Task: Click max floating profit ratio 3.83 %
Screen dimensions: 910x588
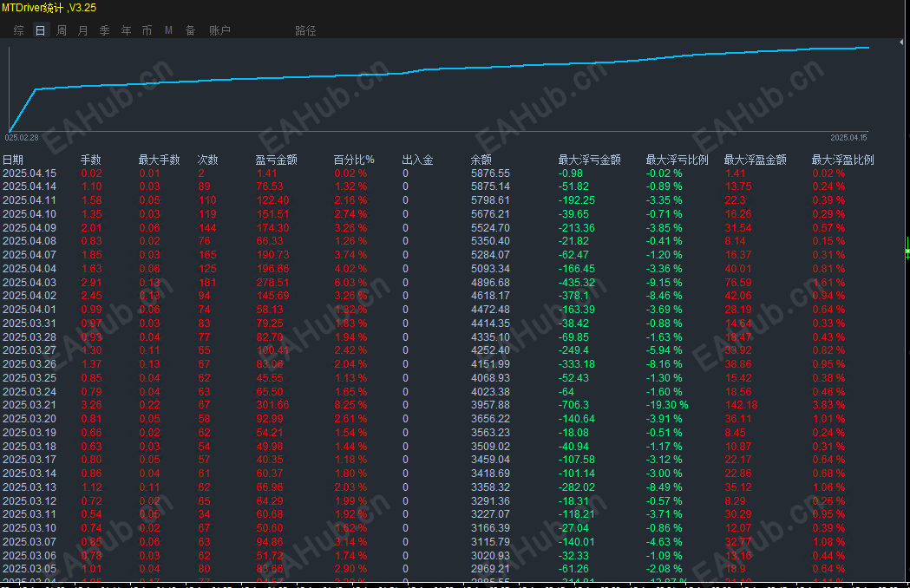Action: pos(828,405)
